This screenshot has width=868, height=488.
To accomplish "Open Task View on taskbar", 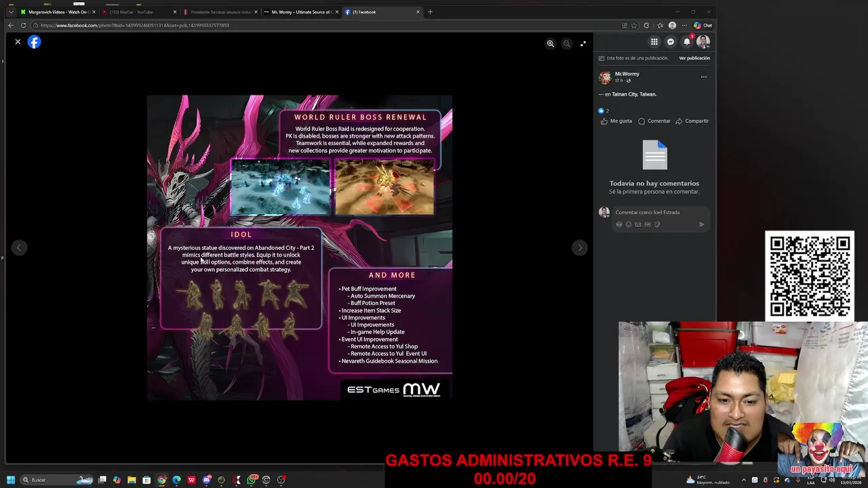I will [102, 480].
